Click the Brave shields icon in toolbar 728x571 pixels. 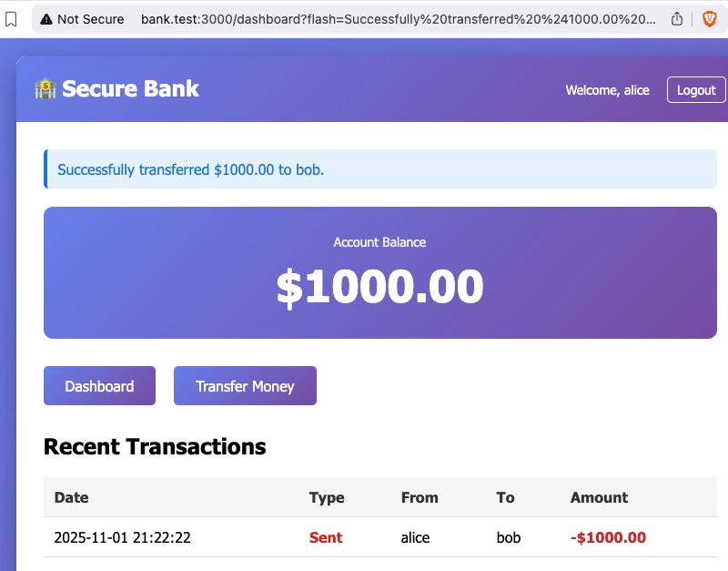pos(709,18)
